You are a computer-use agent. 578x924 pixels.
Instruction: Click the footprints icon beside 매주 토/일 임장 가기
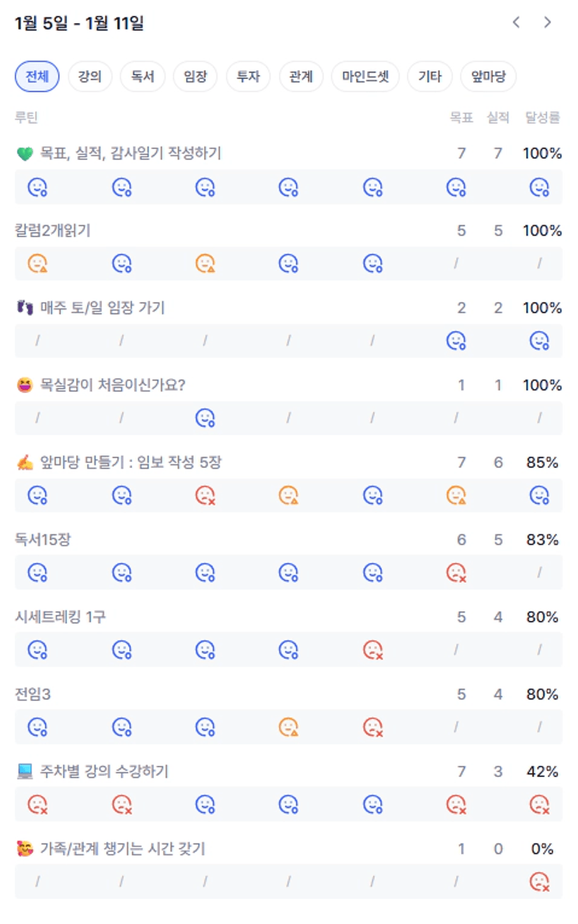click(x=24, y=308)
